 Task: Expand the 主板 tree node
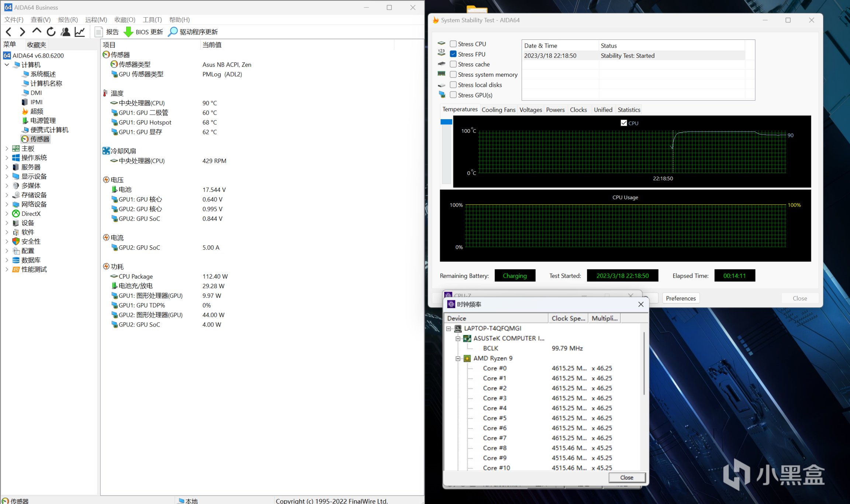tap(7, 149)
